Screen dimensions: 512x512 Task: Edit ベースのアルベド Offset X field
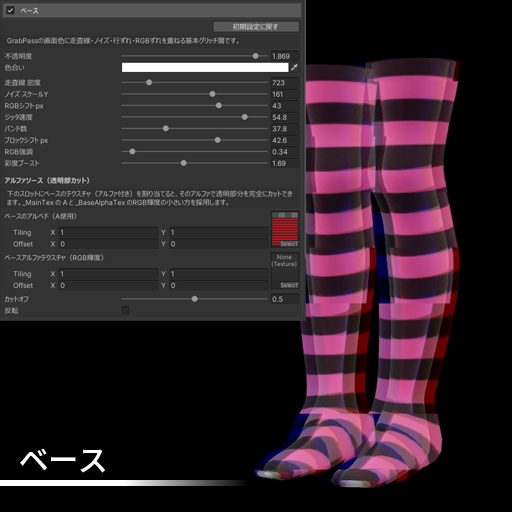click(x=108, y=244)
